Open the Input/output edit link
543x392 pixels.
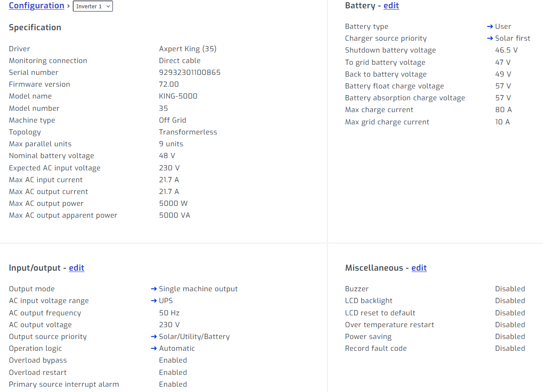pyautogui.click(x=76, y=268)
